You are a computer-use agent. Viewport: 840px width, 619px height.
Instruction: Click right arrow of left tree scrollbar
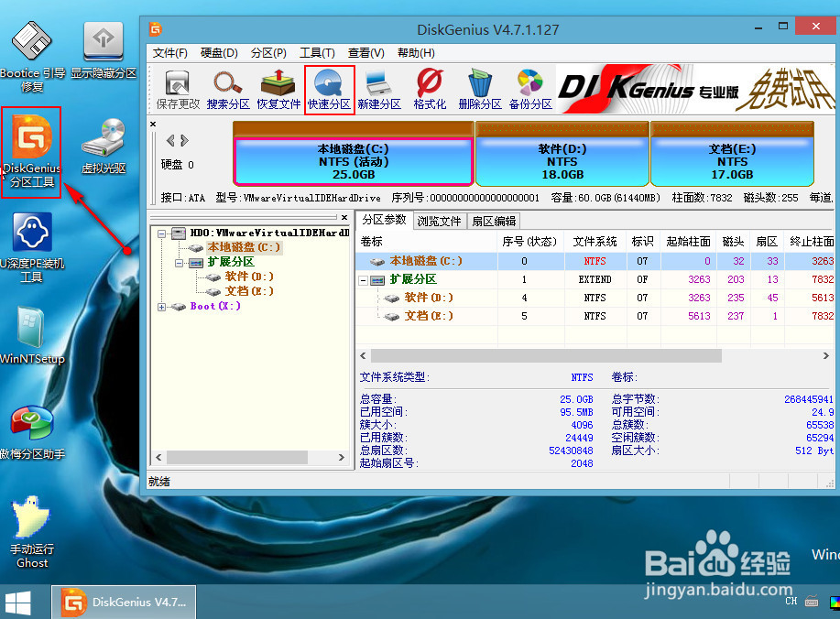pos(342,457)
